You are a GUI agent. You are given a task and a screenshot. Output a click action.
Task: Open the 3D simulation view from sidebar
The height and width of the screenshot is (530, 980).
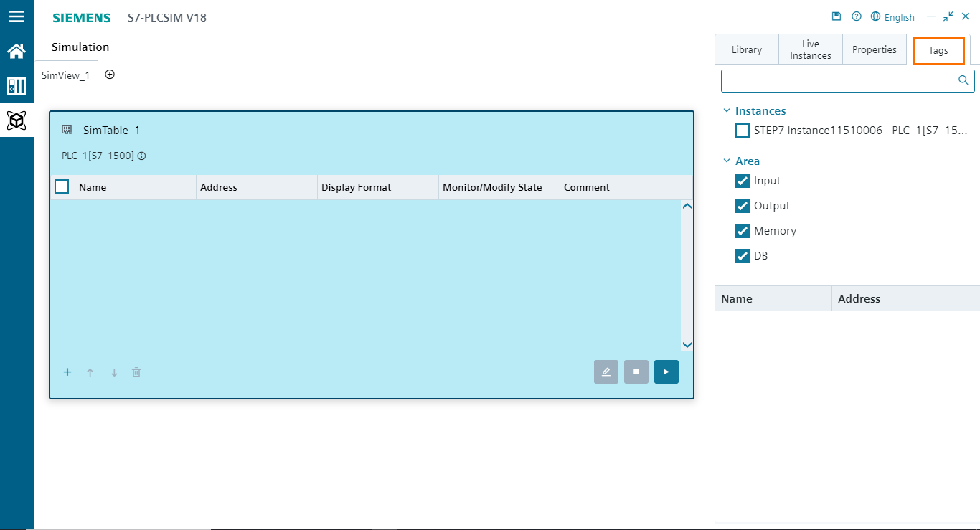click(x=17, y=120)
